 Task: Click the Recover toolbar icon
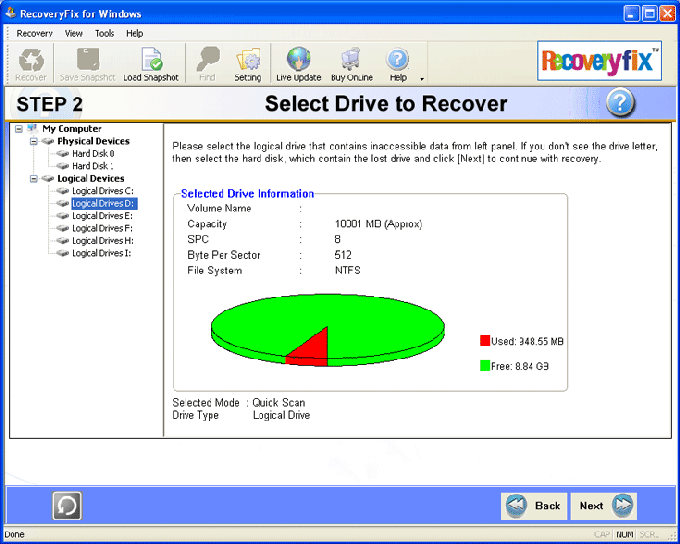coord(31,64)
